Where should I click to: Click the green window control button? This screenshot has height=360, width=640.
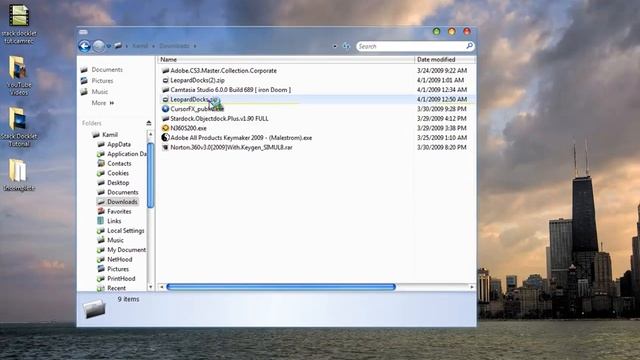pos(437,31)
